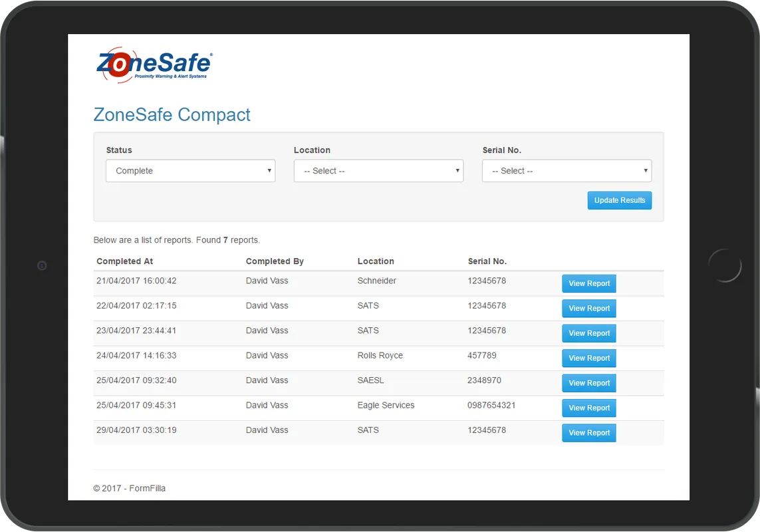Screen dimensions: 760x532
Task: Click the SAESL location cell
Action: [x=370, y=380]
